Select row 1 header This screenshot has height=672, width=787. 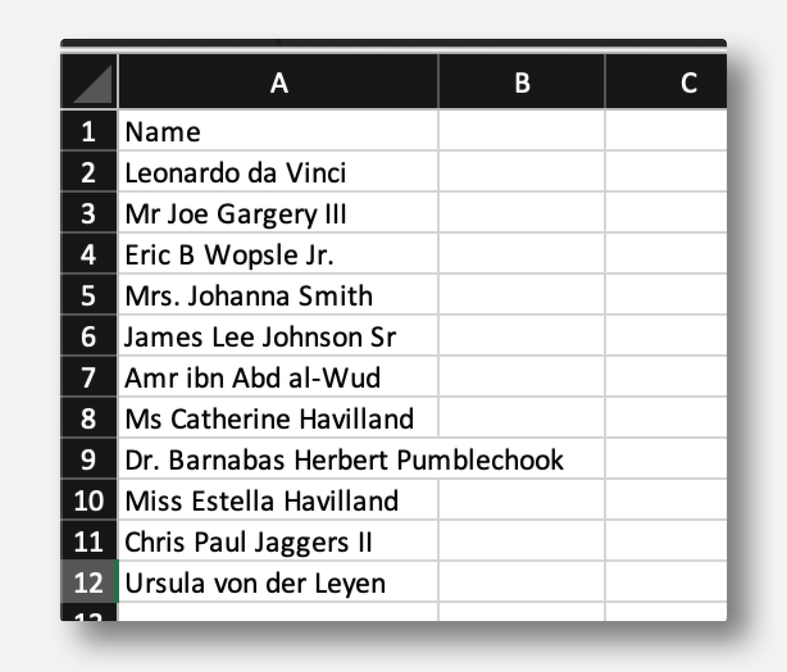pyautogui.click(x=89, y=132)
